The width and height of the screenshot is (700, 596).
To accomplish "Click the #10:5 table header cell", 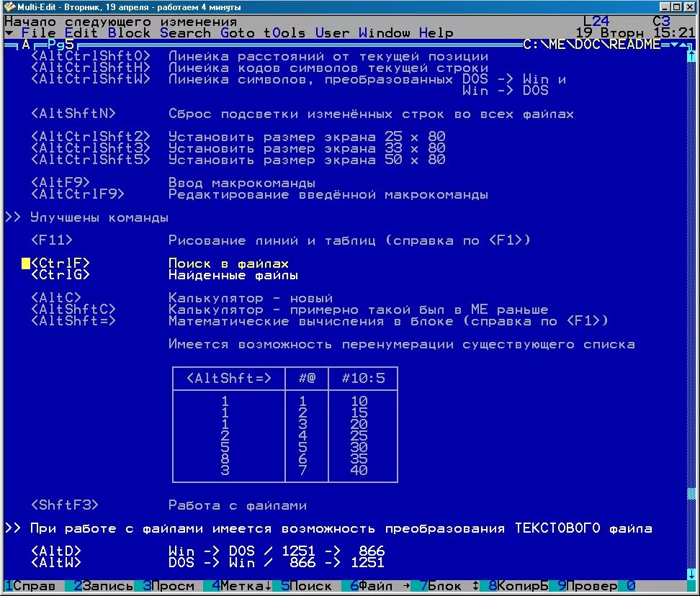I will point(363,379).
